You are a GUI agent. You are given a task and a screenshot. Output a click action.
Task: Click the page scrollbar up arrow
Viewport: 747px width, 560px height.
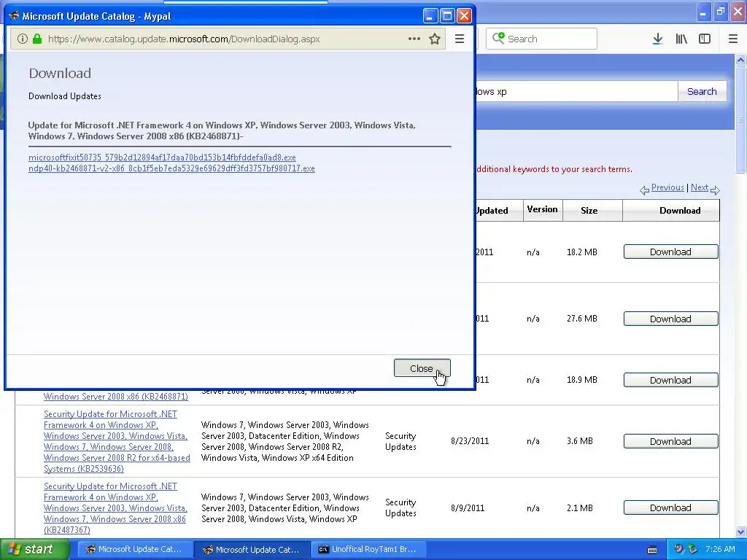[740, 60]
